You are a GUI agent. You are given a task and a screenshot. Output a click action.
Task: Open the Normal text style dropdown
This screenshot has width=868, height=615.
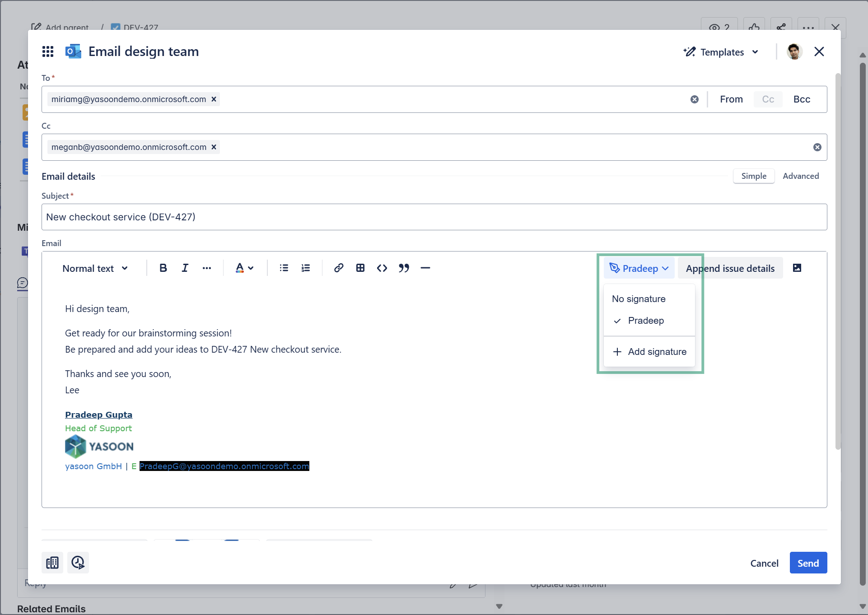tap(95, 268)
